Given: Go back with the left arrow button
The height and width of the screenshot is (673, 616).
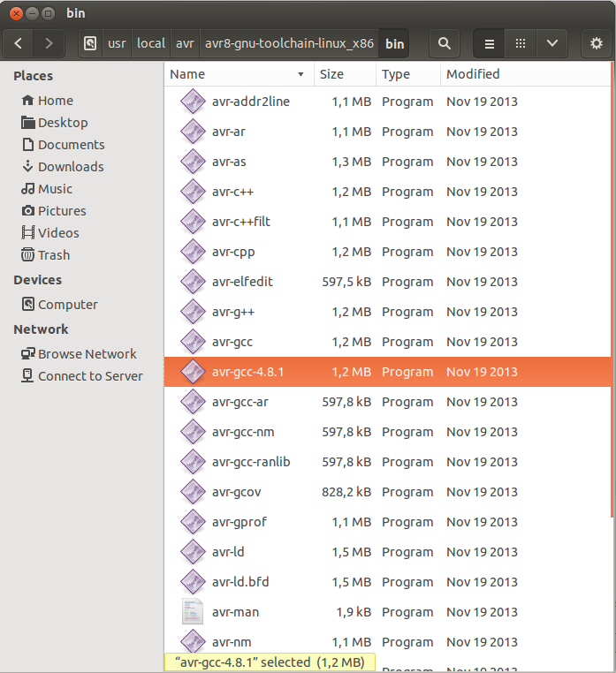Looking at the screenshot, I should tap(18, 43).
